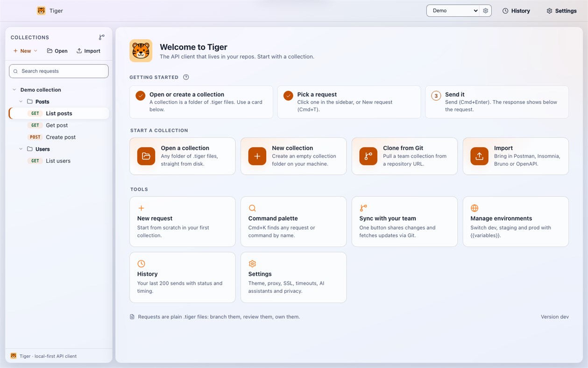Click the small tiger icon in the sidebar footer
Viewport: 588px width, 368px height.
tap(14, 356)
